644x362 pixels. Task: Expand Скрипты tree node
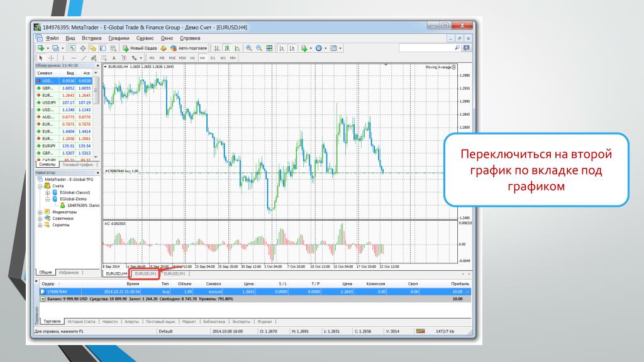click(x=40, y=226)
